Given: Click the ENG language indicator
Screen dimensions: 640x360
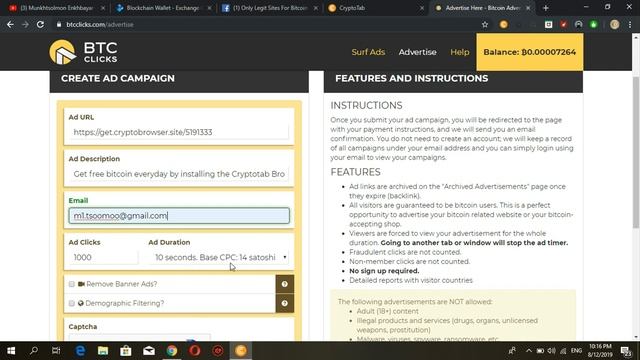Looking at the screenshot, I should click(576, 351).
